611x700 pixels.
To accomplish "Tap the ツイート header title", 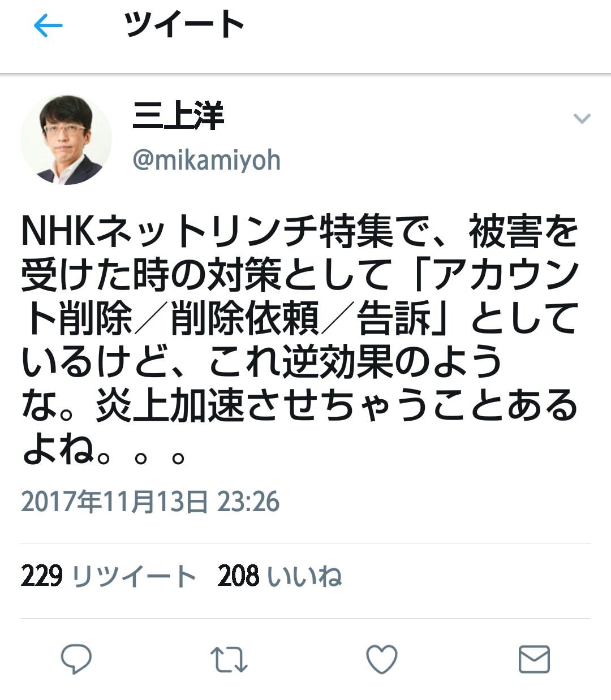I will point(184,25).
